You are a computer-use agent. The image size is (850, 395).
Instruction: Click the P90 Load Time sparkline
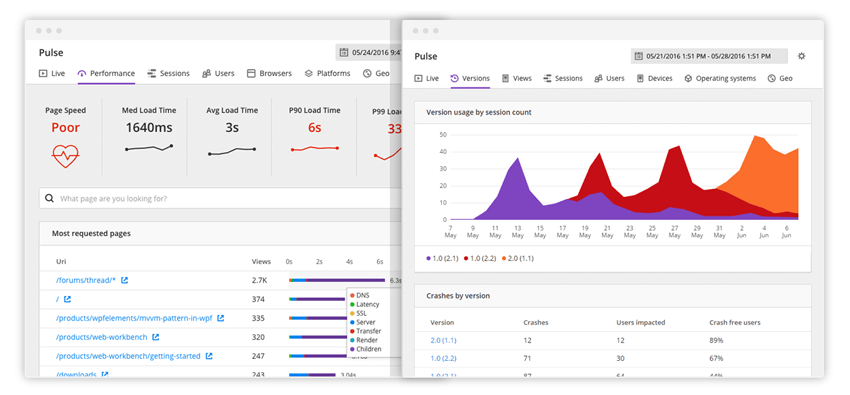click(x=315, y=148)
